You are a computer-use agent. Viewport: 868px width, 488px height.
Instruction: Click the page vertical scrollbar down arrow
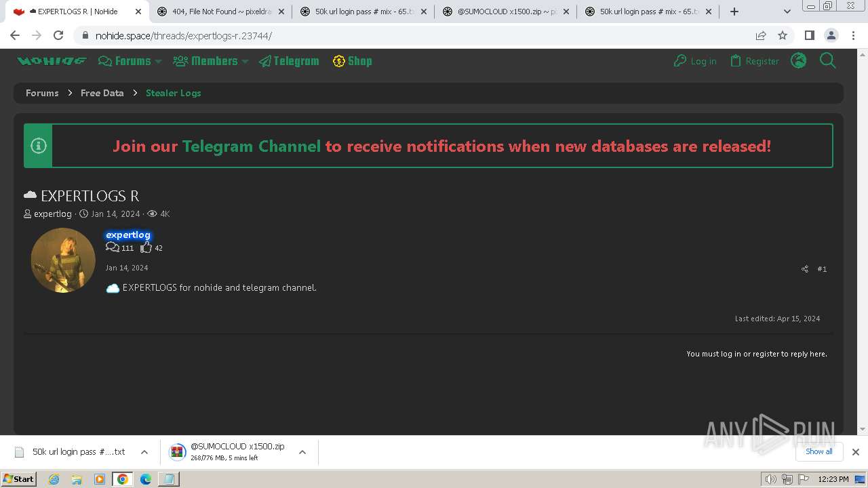[x=863, y=430]
